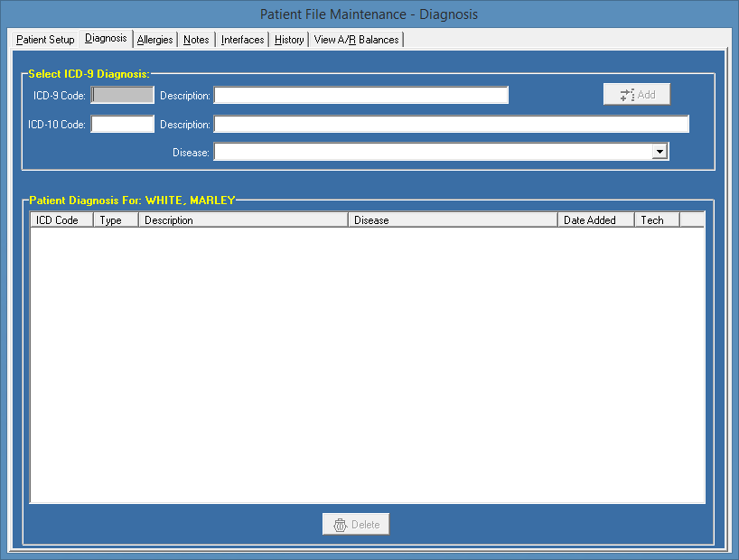This screenshot has width=739, height=560.
Task: Click the Disease combo box field
Action: pos(433,153)
